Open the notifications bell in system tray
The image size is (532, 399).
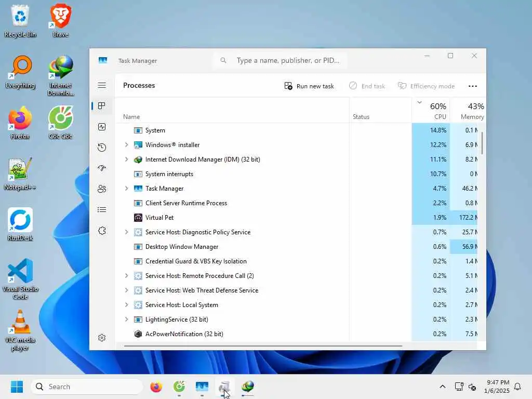point(517,387)
